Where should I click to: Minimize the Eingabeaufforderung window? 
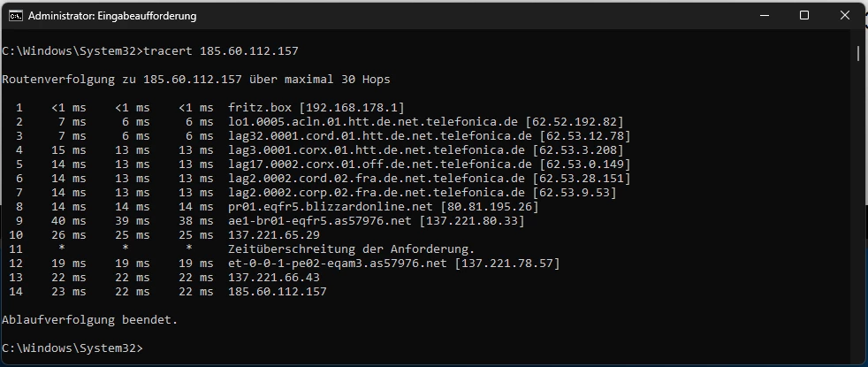pyautogui.click(x=764, y=16)
